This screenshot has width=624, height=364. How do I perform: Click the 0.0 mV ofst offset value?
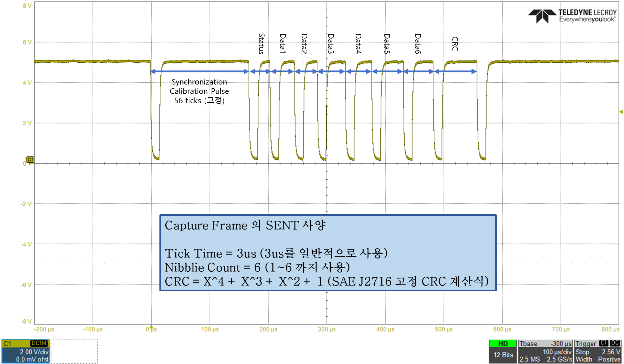pyautogui.click(x=32, y=359)
